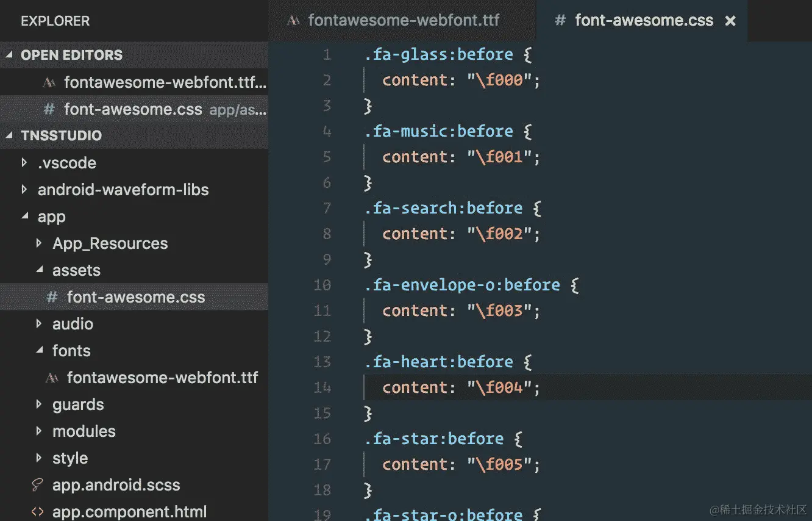Screen dimensions: 812x521
Task: Click font icon beside Open Editors fontawesome-webfont.ttf
Action: [49, 82]
